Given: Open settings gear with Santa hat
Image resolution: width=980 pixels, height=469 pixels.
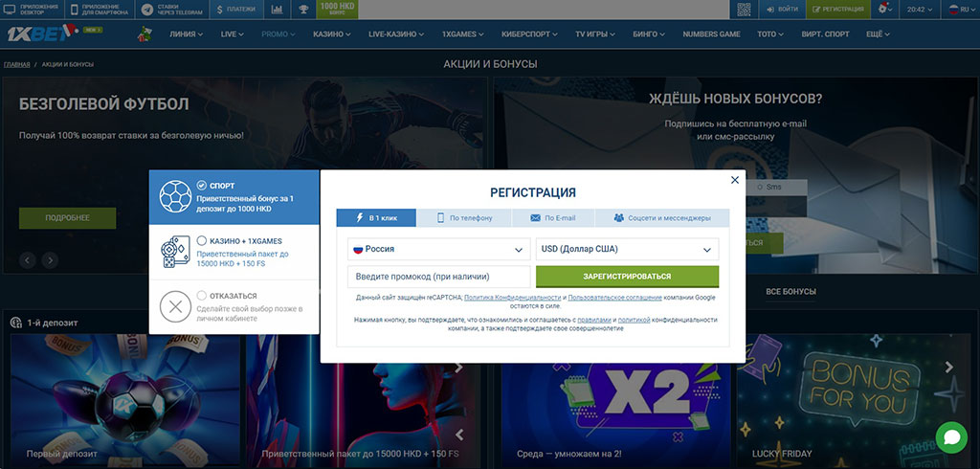Looking at the screenshot, I should [x=885, y=10].
